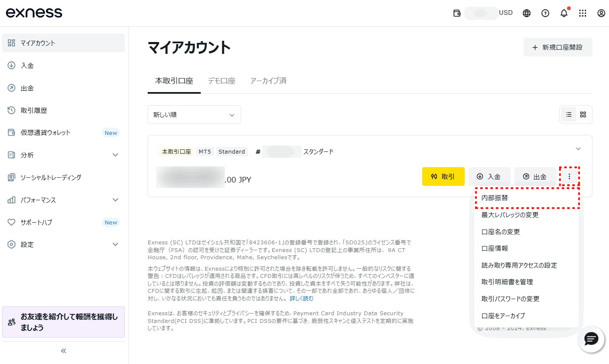Click the .00 JPY balance text
The height and width of the screenshot is (364, 609).
pos(238,179)
